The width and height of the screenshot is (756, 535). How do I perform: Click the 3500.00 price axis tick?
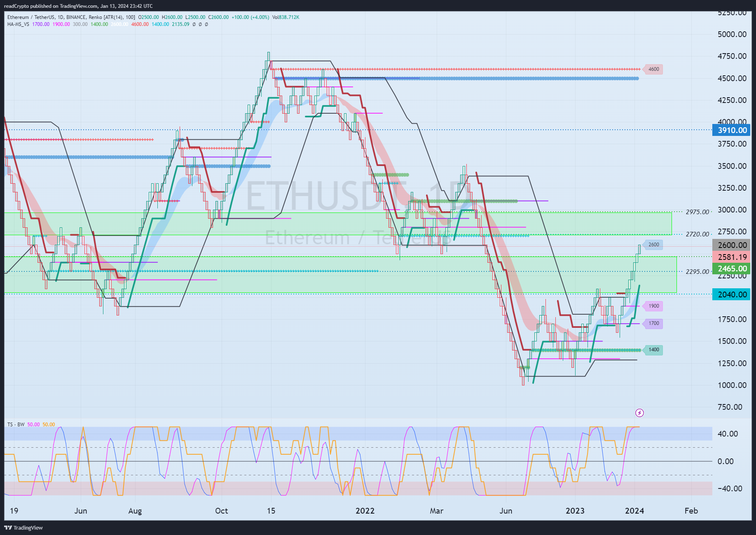coord(732,166)
